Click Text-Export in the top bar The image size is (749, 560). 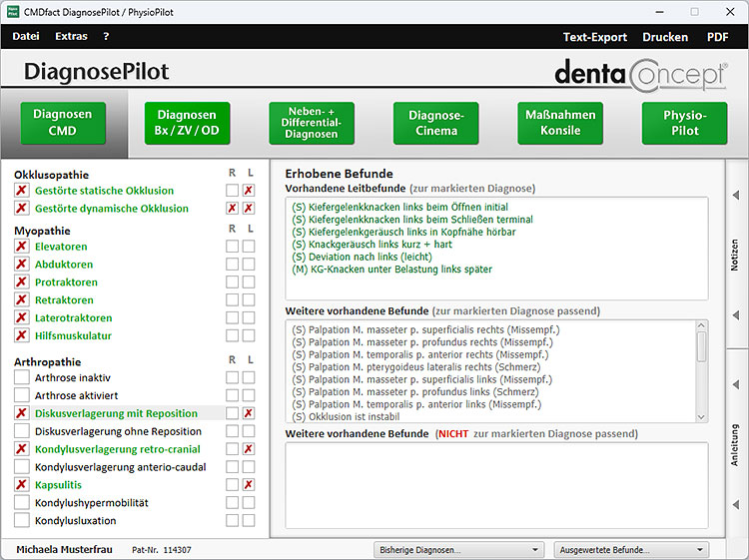click(x=595, y=37)
